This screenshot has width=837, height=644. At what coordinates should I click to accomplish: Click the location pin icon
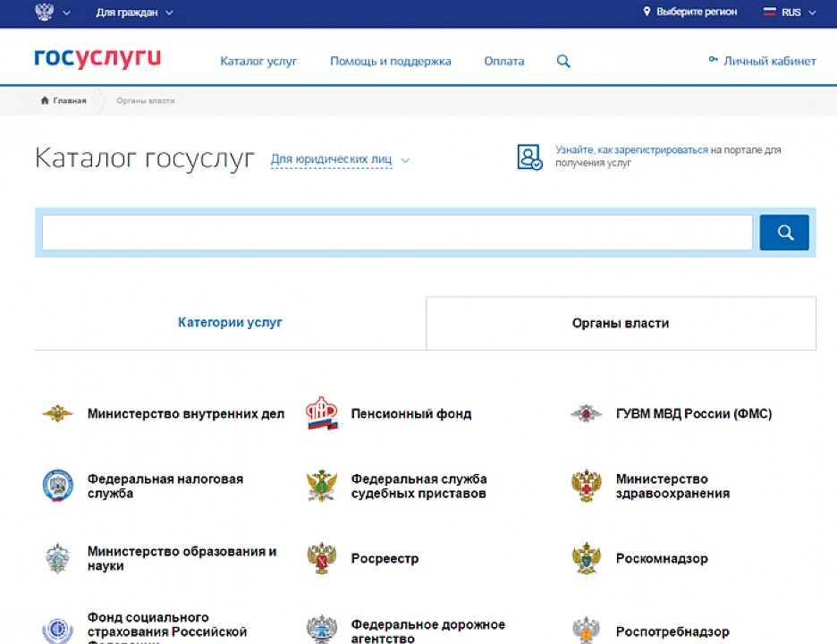[x=647, y=12]
